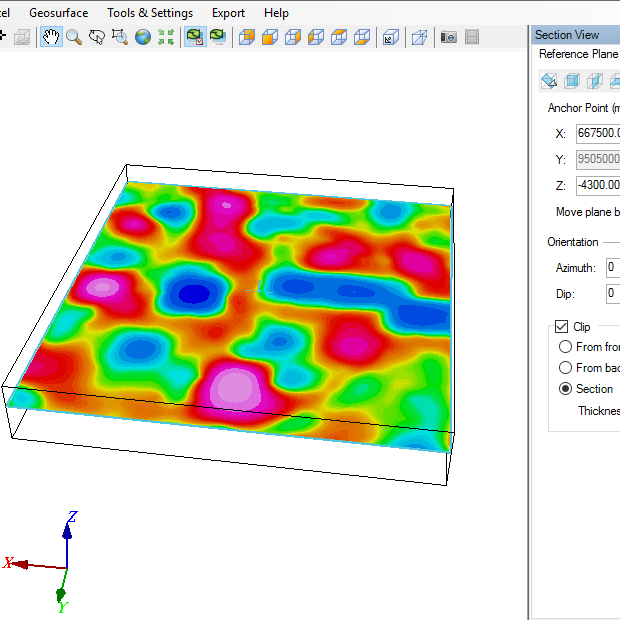Open the Tools & Settings menu

(150, 13)
